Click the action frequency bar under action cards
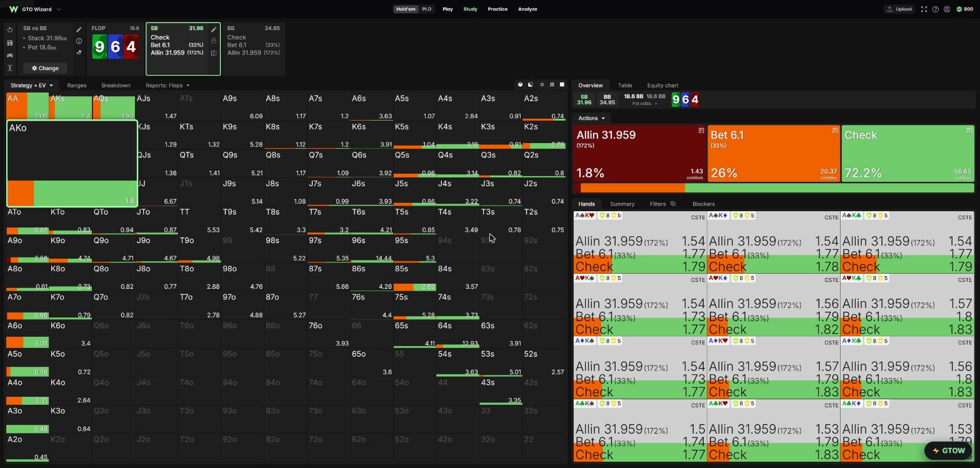 pyautogui.click(x=774, y=188)
